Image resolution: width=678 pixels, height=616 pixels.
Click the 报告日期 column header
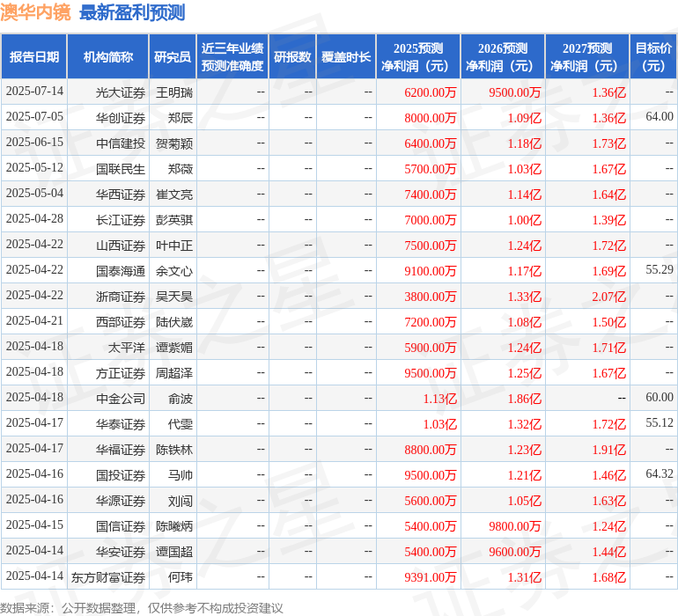point(34,56)
